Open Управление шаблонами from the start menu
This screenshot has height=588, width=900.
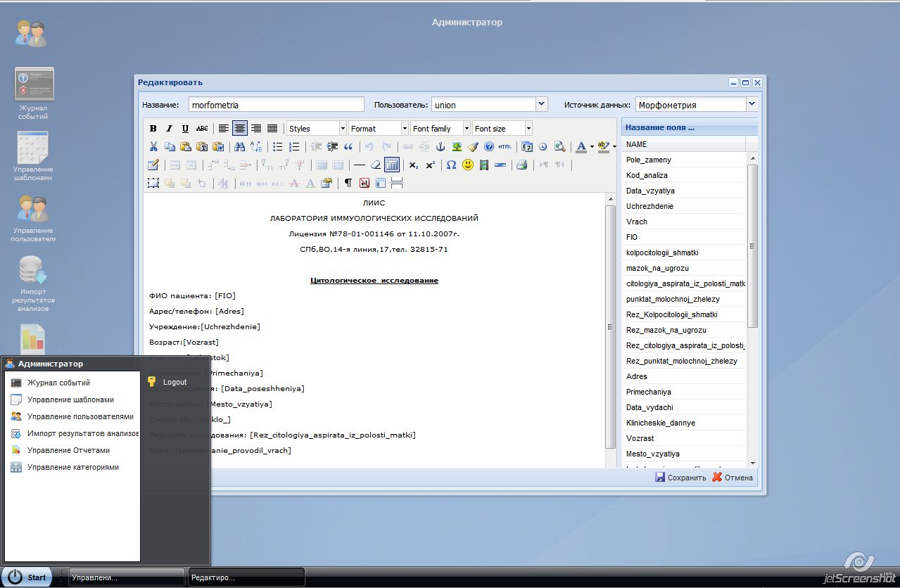[x=70, y=400]
